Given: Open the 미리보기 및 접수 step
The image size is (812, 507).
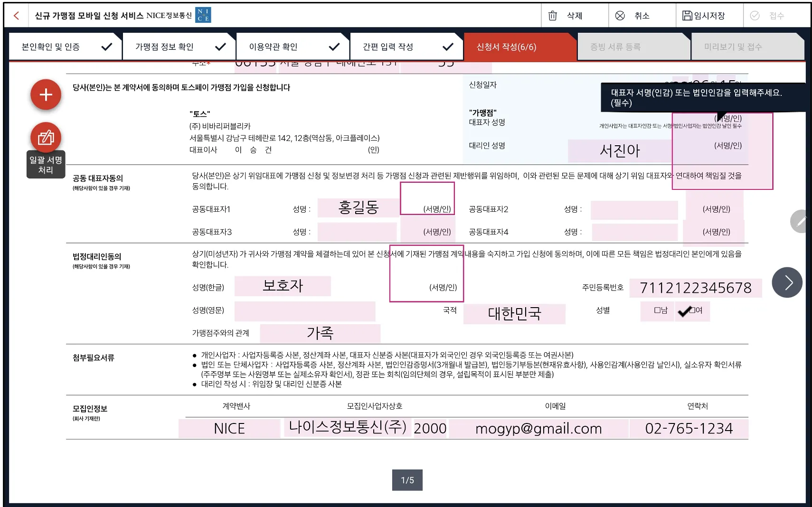Looking at the screenshot, I should click(747, 47).
